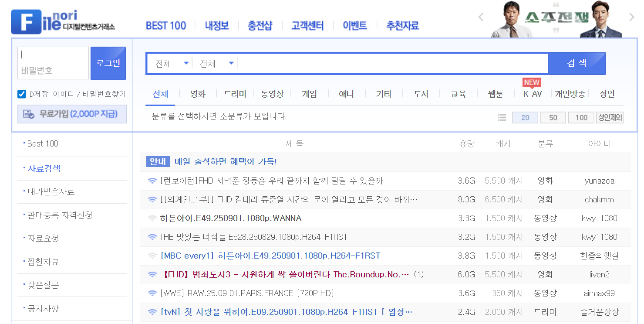
Task: Click the NEW badge above K-AV
Action: click(x=532, y=82)
